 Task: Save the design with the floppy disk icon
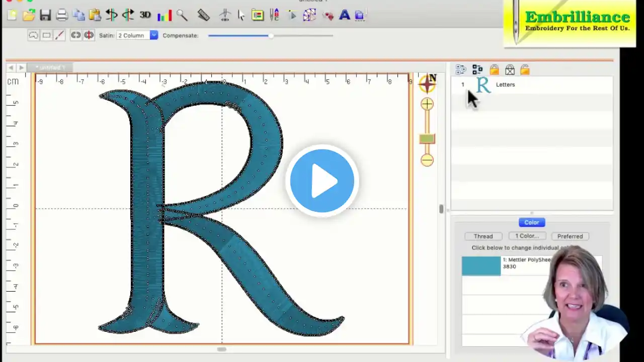pyautogui.click(x=45, y=15)
